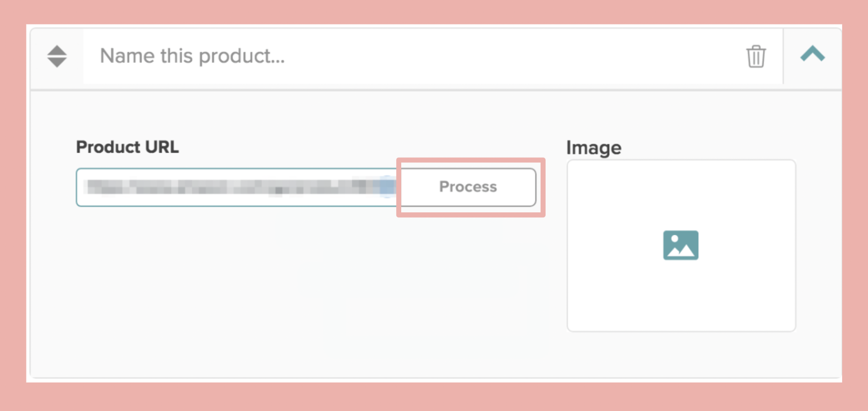This screenshot has height=411, width=868.
Task: Click the Image label
Action: [x=594, y=148]
